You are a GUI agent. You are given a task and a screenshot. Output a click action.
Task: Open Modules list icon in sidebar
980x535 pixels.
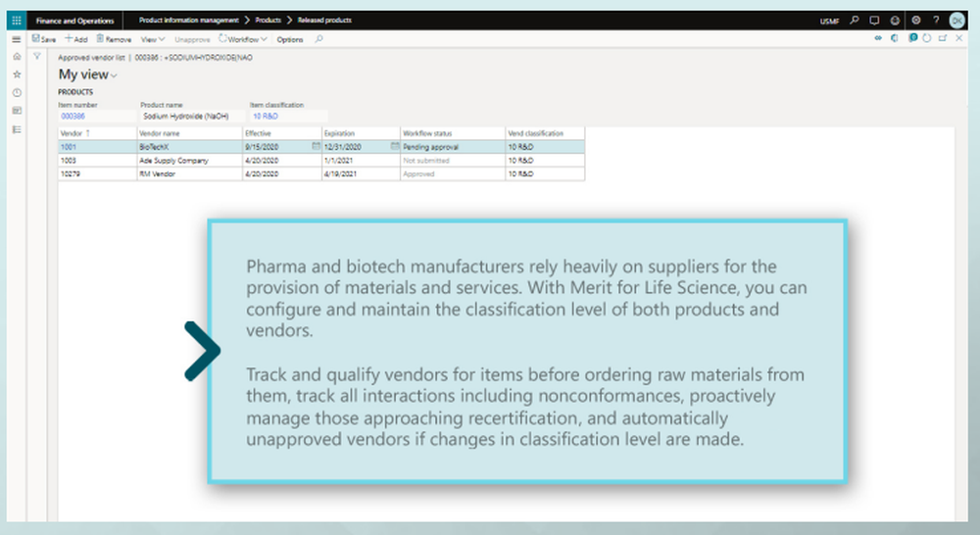17,129
